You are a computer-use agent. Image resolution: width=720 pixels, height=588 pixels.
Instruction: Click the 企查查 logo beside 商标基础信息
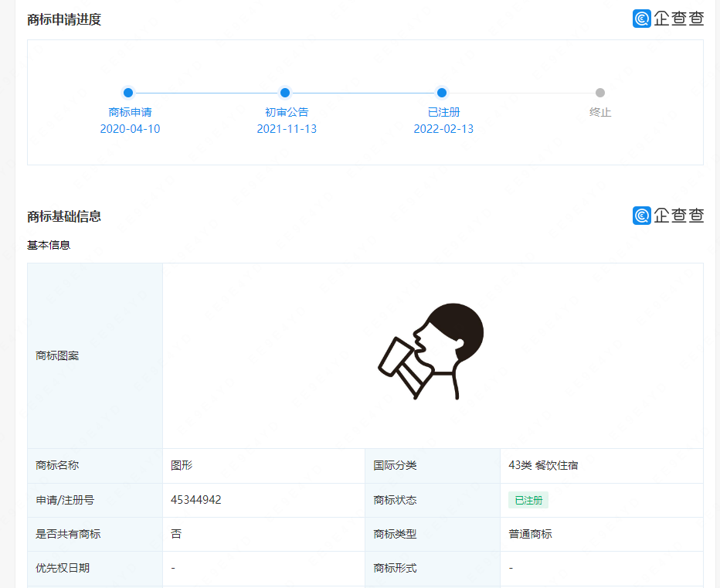[x=667, y=216]
